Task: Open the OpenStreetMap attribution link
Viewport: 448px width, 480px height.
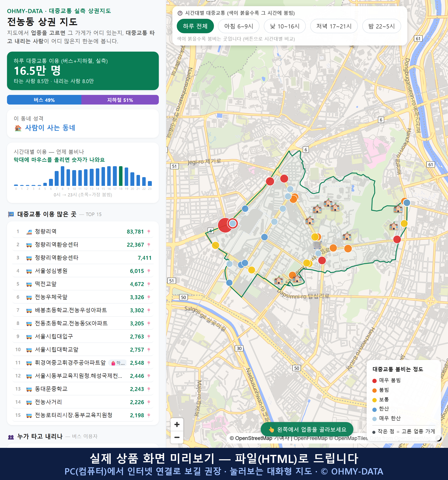Action: click(x=251, y=438)
